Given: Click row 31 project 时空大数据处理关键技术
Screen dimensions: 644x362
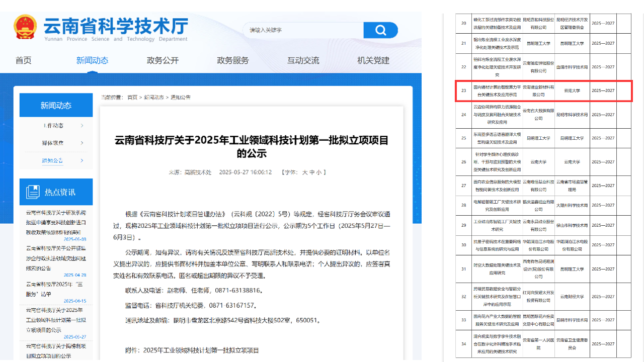Looking at the screenshot, I should pyautogui.click(x=497, y=269).
